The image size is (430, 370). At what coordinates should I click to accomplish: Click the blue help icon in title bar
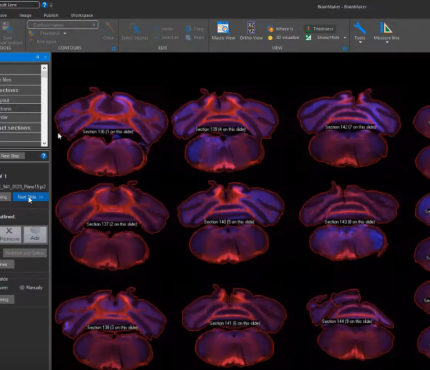coord(44,5)
